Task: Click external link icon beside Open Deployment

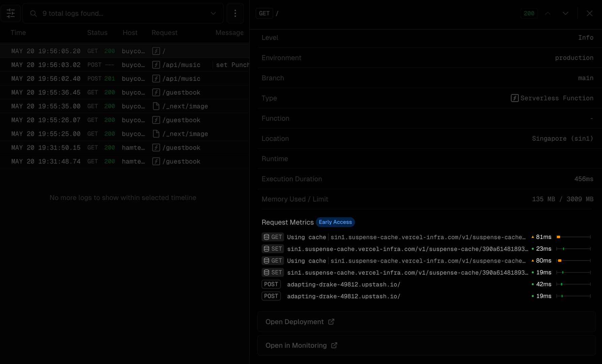Action: [x=331, y=322]
